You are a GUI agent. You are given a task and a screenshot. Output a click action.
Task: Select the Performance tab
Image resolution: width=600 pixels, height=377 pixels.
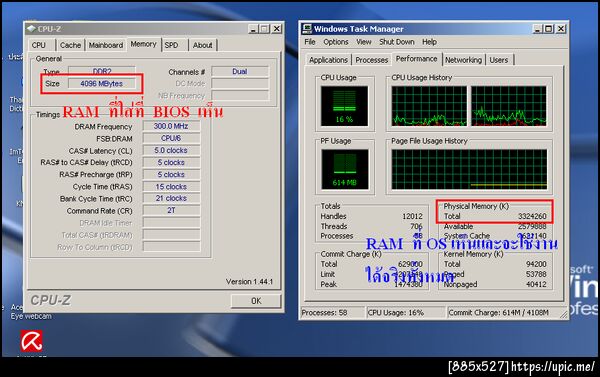(x=416, y=59)
